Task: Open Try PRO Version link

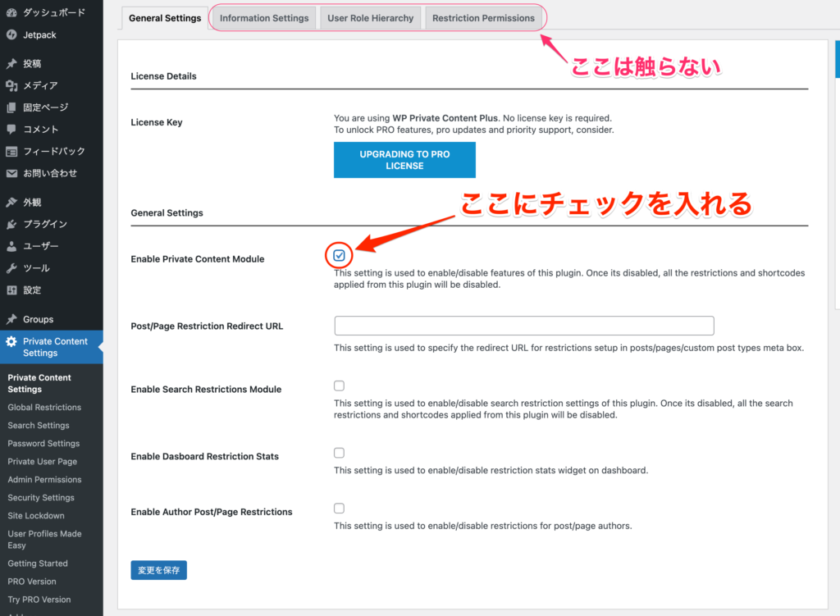Action: (39, 600)
